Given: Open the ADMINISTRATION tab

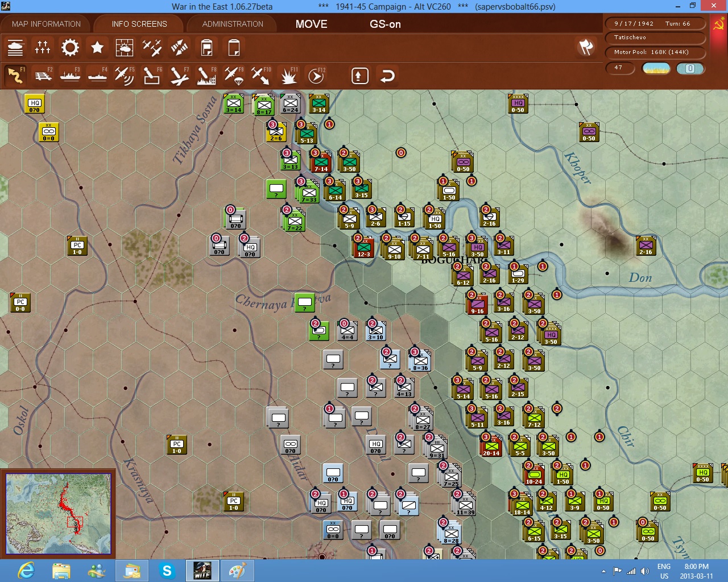Looking at the screenshot, I should [233, 24].
